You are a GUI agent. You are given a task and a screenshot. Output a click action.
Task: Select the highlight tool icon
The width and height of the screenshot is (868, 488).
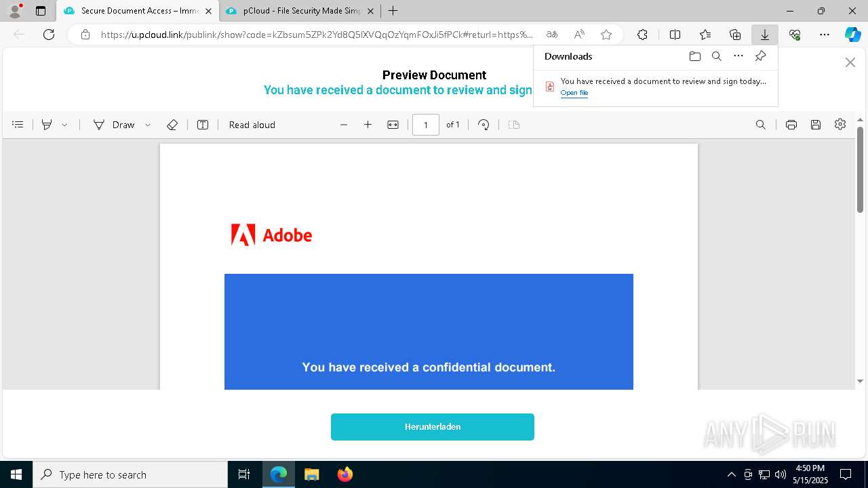coord(47,125)
